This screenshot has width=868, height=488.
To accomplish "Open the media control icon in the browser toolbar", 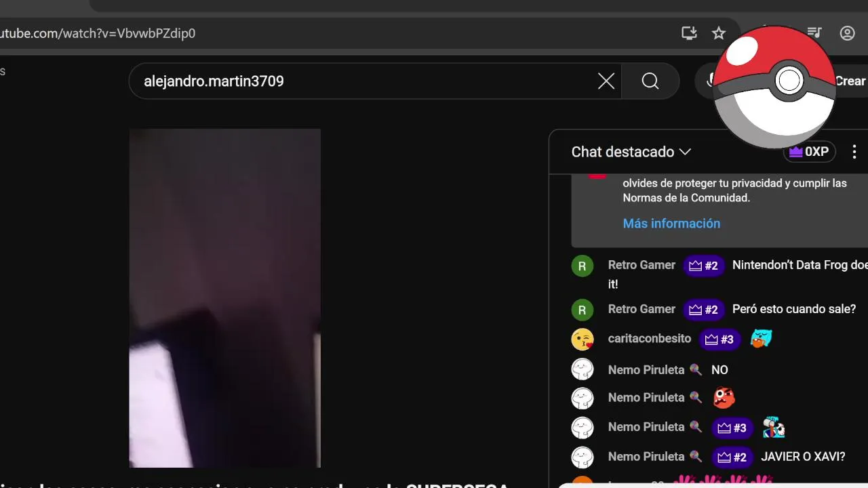I will pyautogui.click(x=816, y=33).
